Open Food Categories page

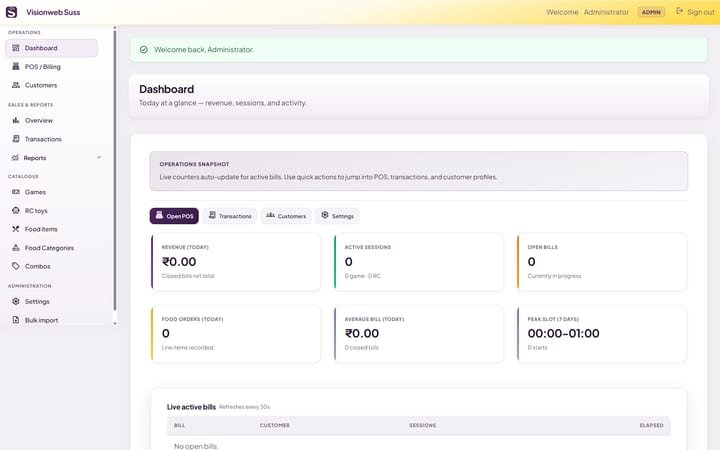point(51,248)
